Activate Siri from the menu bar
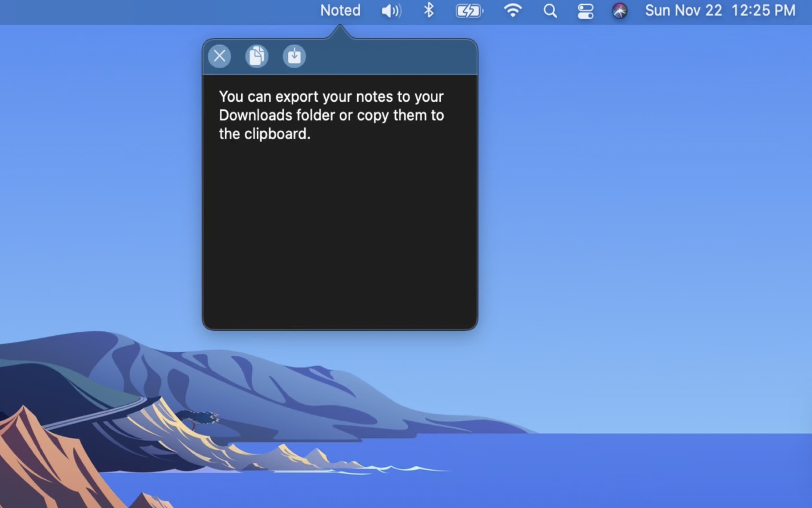 tap(620, 11)
